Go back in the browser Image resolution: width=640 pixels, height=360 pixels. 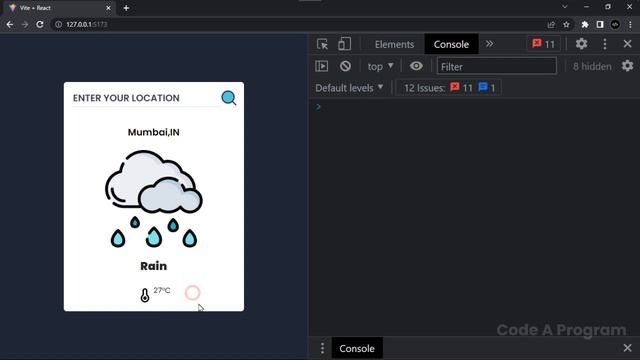(x=10, y=24)
